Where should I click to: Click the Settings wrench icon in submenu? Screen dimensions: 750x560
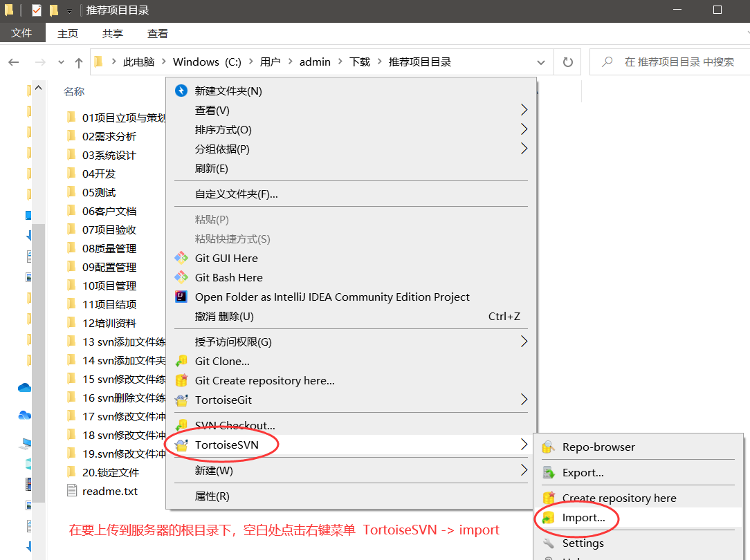[549, 543]
